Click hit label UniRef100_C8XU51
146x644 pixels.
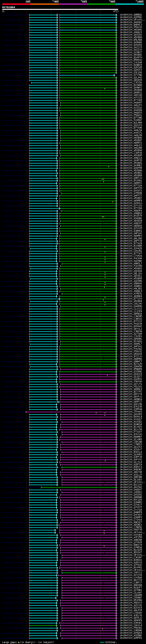[131, 251]
